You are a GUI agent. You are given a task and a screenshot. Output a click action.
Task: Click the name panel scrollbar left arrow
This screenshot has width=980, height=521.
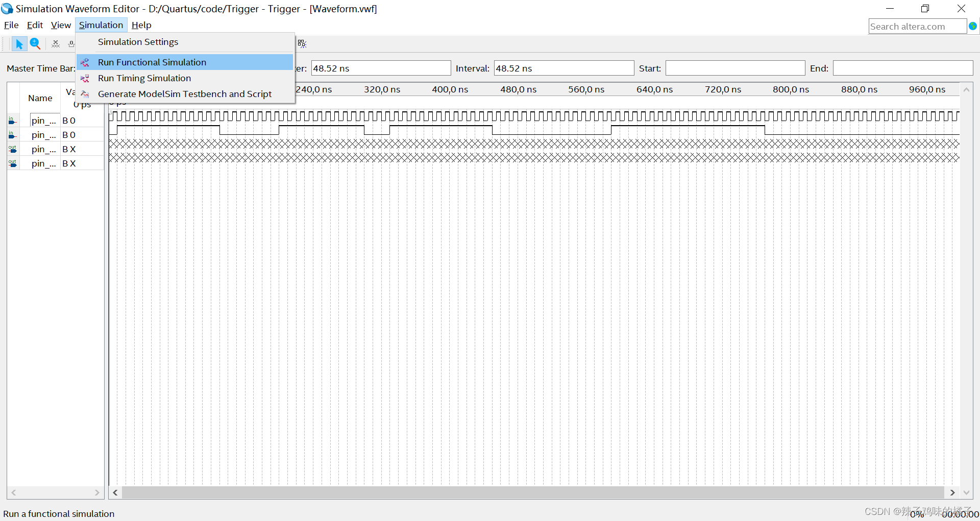coord(14,492)
